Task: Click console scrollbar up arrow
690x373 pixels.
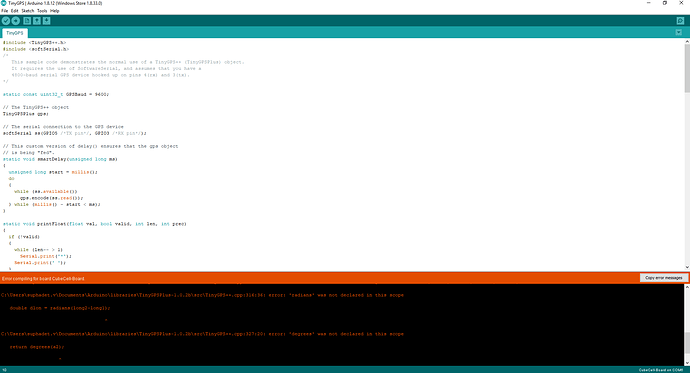Action: [687, 287]
